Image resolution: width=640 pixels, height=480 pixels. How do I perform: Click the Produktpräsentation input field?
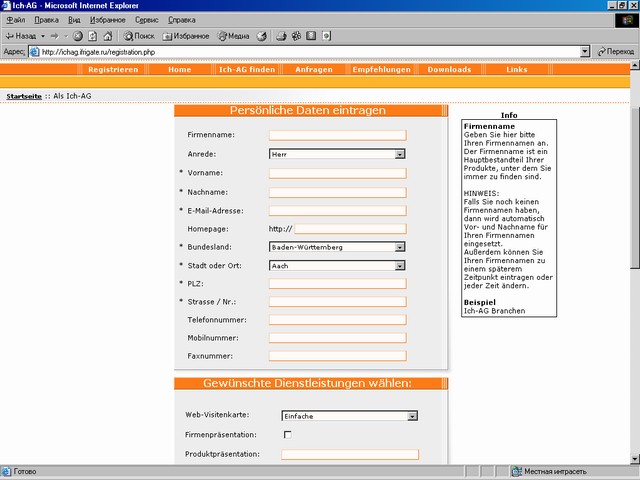[350, 454]
